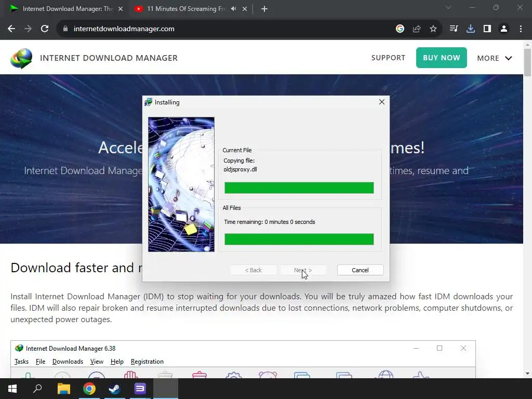Click the 'oldjsproxy.dll' file name text
532x399 pixels.
(240, 169)
